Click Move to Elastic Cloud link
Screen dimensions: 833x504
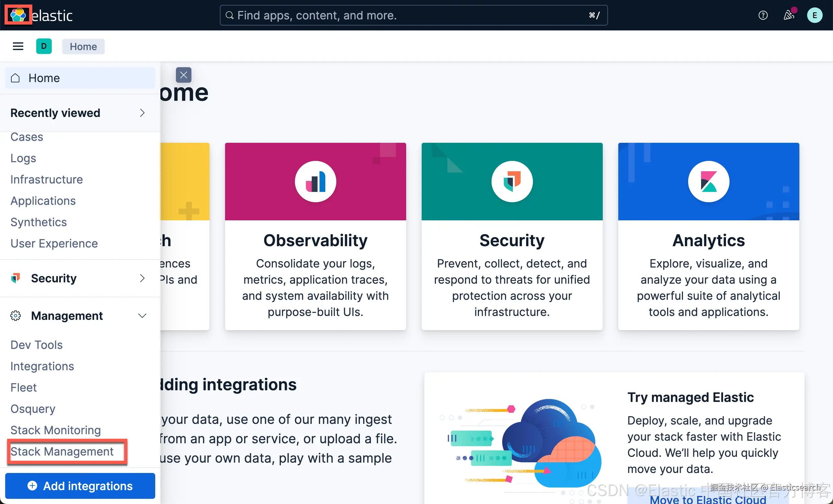(x=708, y=499)
